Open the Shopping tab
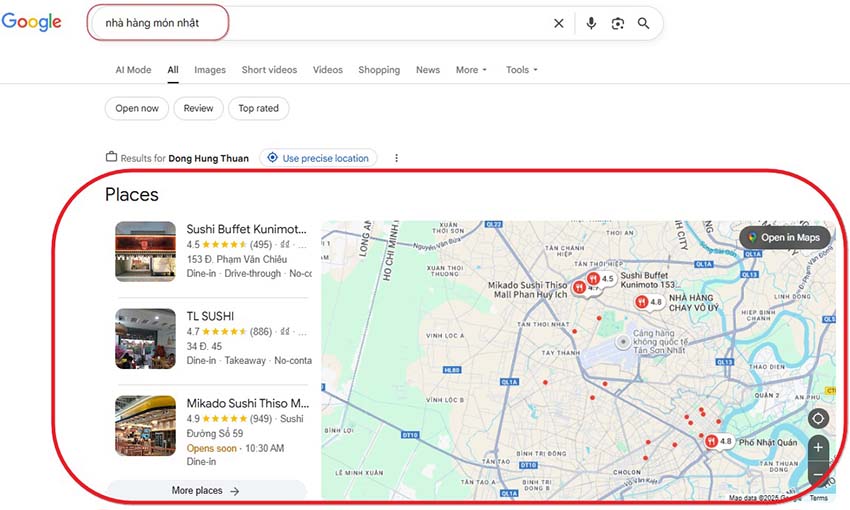The image size is (850, 510). tap(379, 70)
